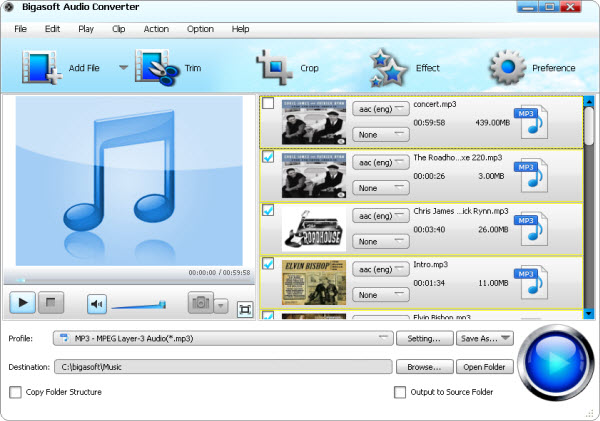Image resolution: width=600 pixels, height=421 pixels.
Task: Open the snapshot options dropdown arrow
Action: tap(221, 306)
